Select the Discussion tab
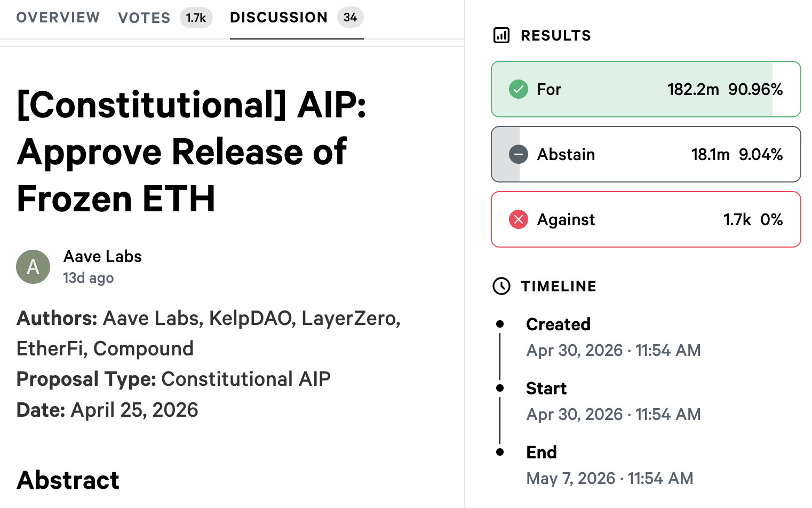This screenshot has height=508, width=812. 278,18
